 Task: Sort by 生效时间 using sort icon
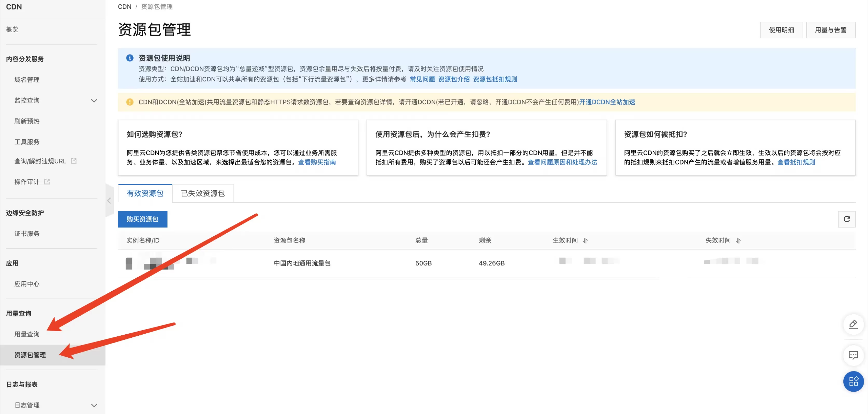(x=585, y=241)
